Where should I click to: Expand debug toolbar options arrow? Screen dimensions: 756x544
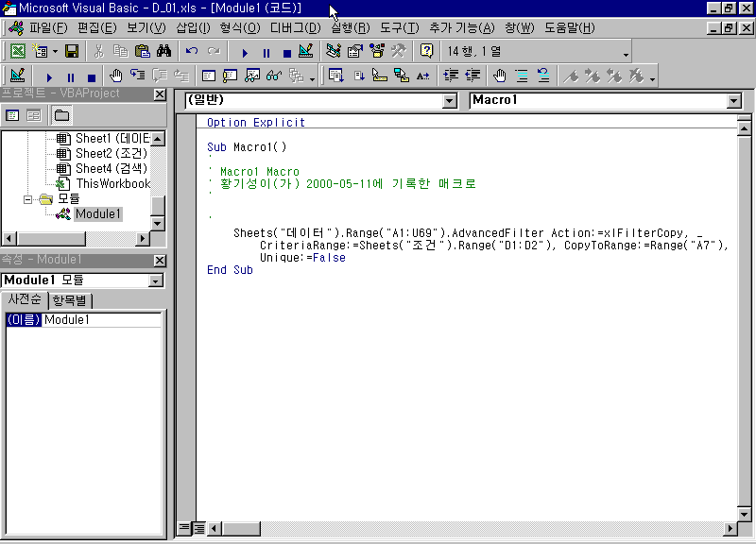(x=313, y=78)
